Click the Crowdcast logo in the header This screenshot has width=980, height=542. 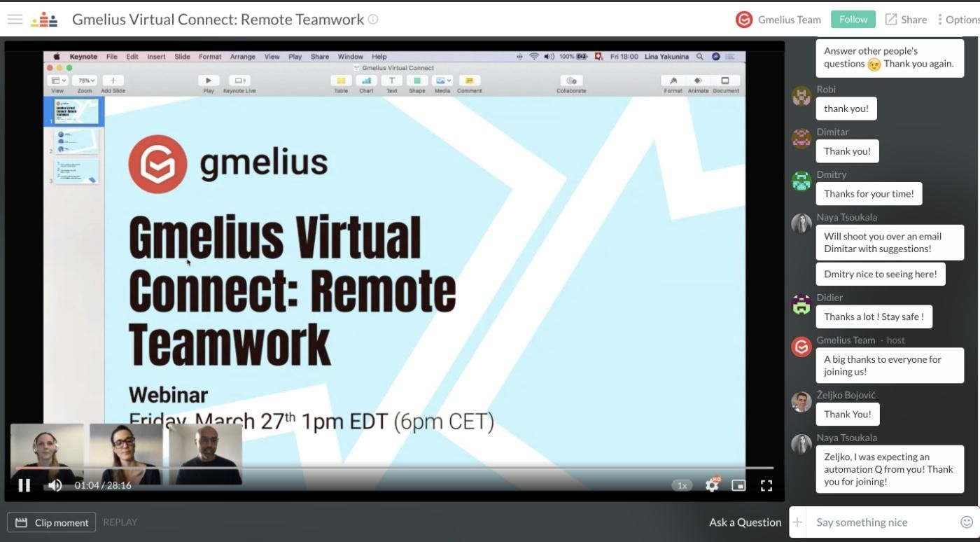(x=44, y=20)
